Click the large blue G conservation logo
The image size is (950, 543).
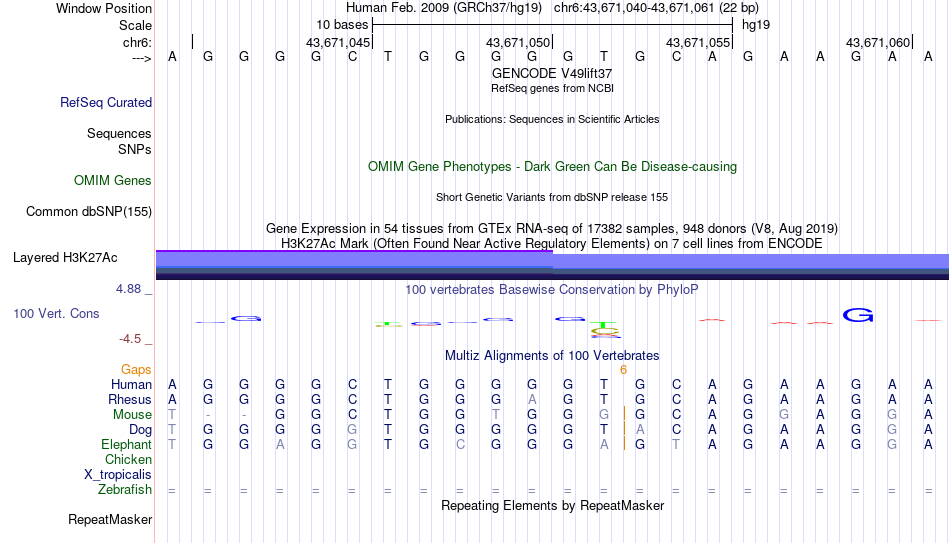(x=858, y=315)
